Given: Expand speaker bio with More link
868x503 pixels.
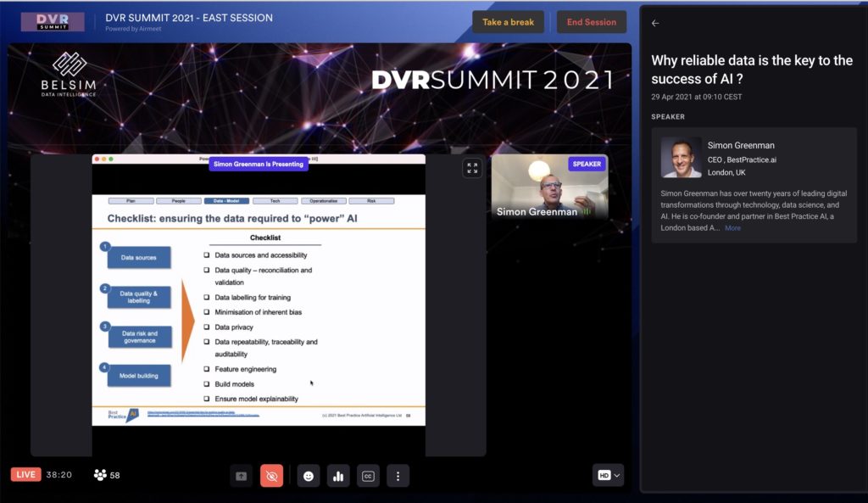Looking at the screenshot, I should 732,227.
